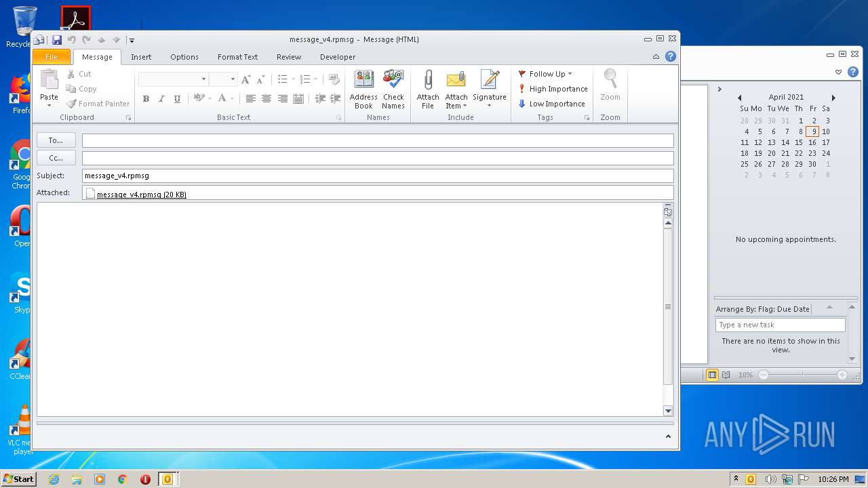Screen dimensions: 868x488
Task: Select April 16 in the calendar
Action: pos(812,142)
